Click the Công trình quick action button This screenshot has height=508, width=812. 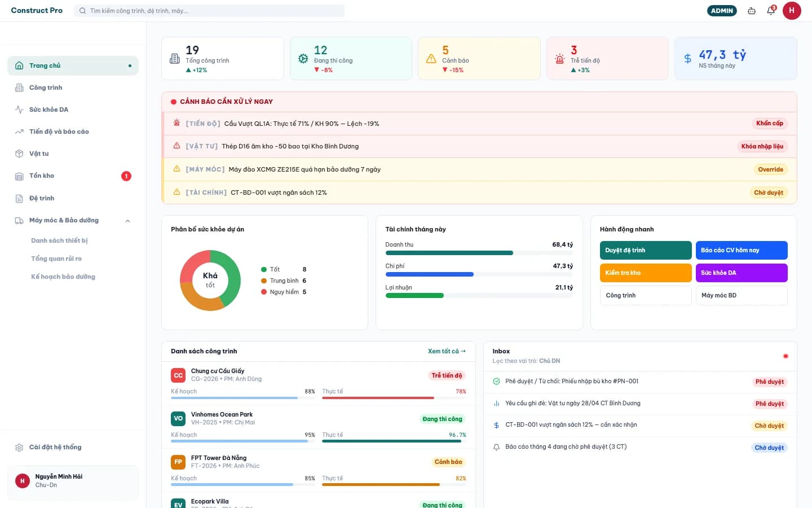click(646, 296)
